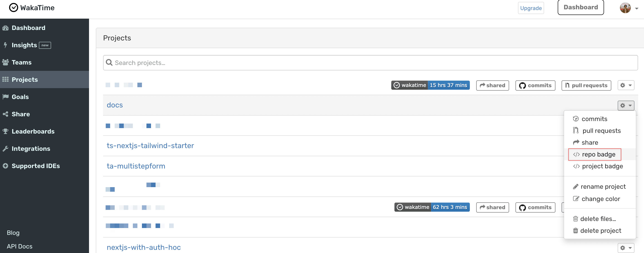
Task: Open gear dropdown next to pull requests button
Action: tap(626, 85)
